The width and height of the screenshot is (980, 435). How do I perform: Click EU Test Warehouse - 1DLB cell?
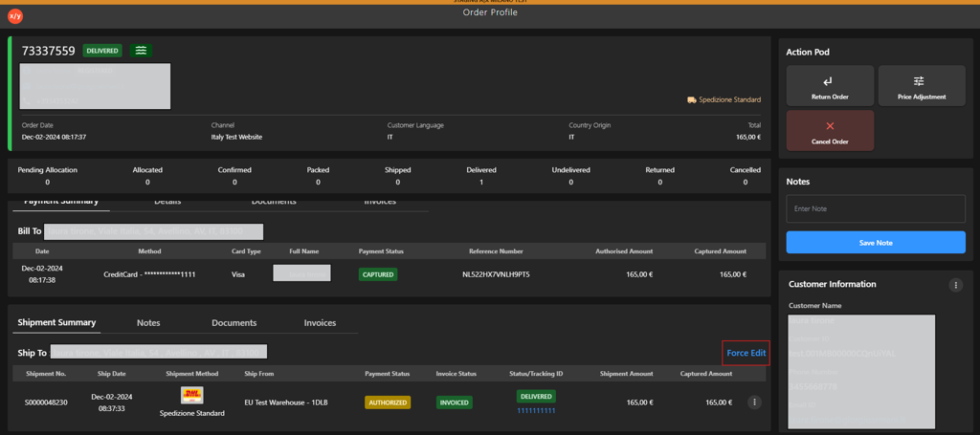coord(285,402)
